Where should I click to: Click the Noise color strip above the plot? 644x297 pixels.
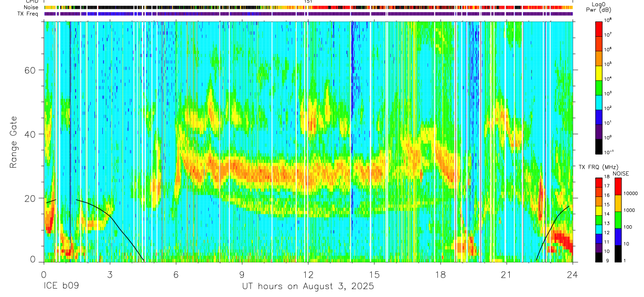pyautogui.click(x=308, y=8)
